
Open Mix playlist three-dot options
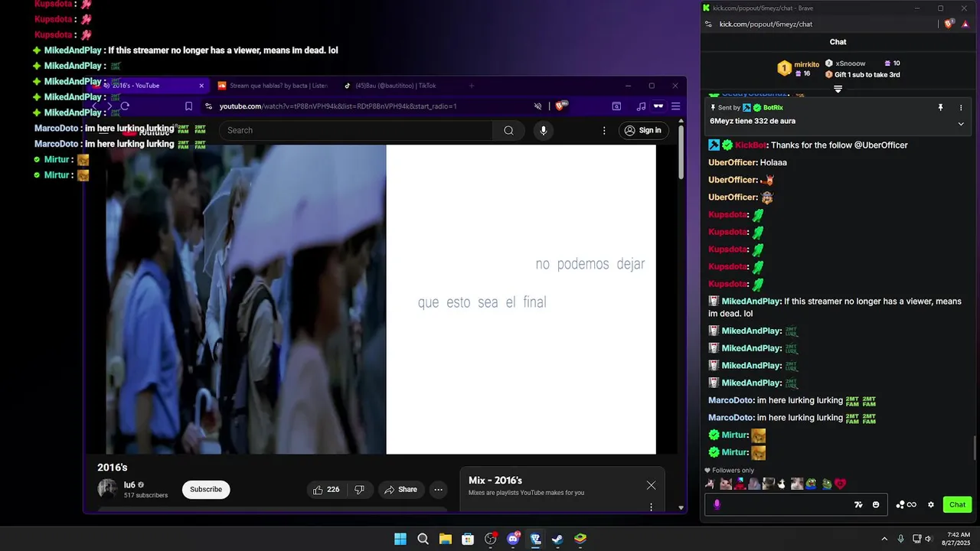tap(652, 507)
